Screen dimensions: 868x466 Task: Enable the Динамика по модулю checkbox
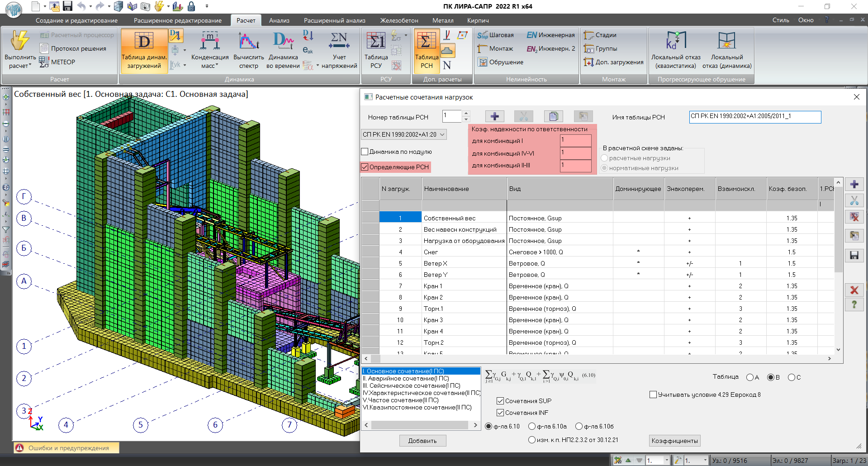pyautogui.click(x=365, y=152)
